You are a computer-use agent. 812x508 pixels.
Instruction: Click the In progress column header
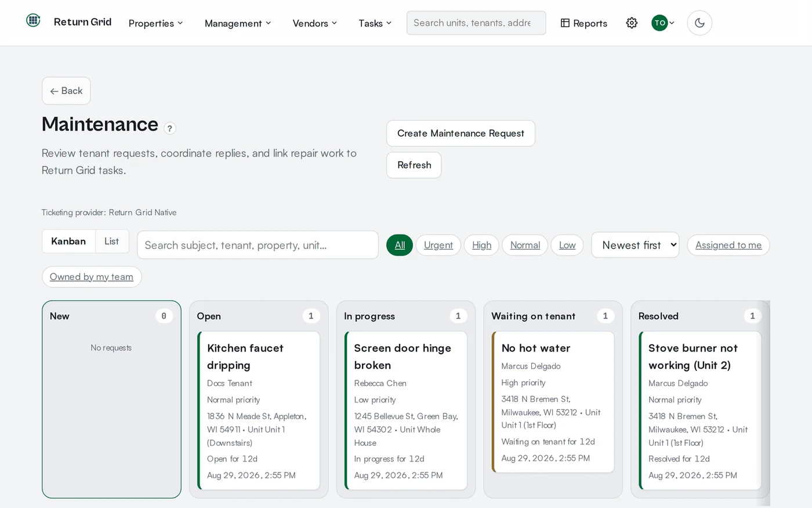tap(369, 316)
